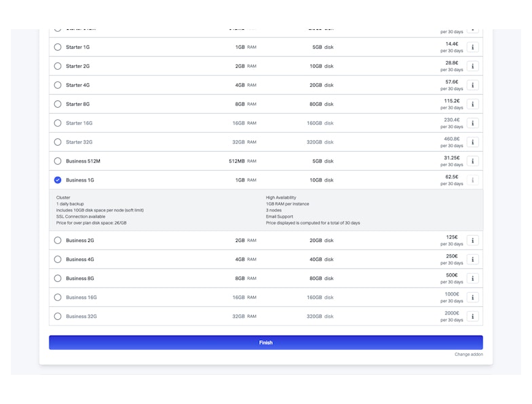Viewport: 532px width, 404px height.
Task: Expand Starter 16G plan details info
Action: pos(473,123)
